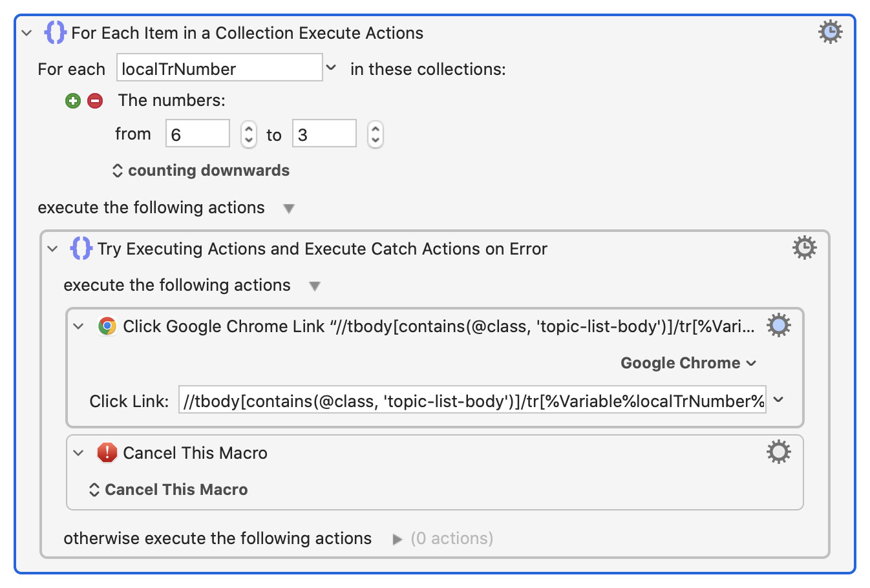
Task: Expand otherwise execute actions triangle
Action: click(398, 540)
